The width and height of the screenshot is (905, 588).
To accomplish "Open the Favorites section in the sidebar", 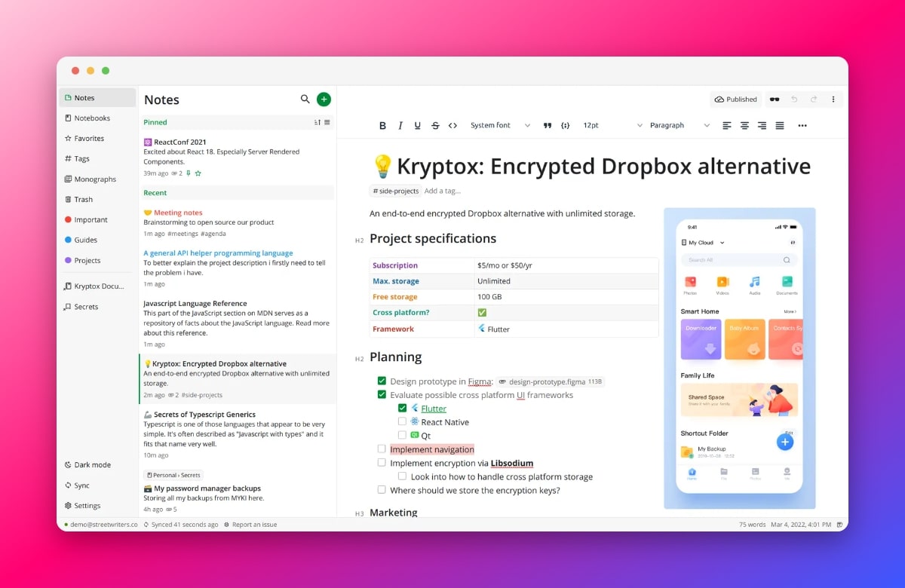I will [85, 138].
